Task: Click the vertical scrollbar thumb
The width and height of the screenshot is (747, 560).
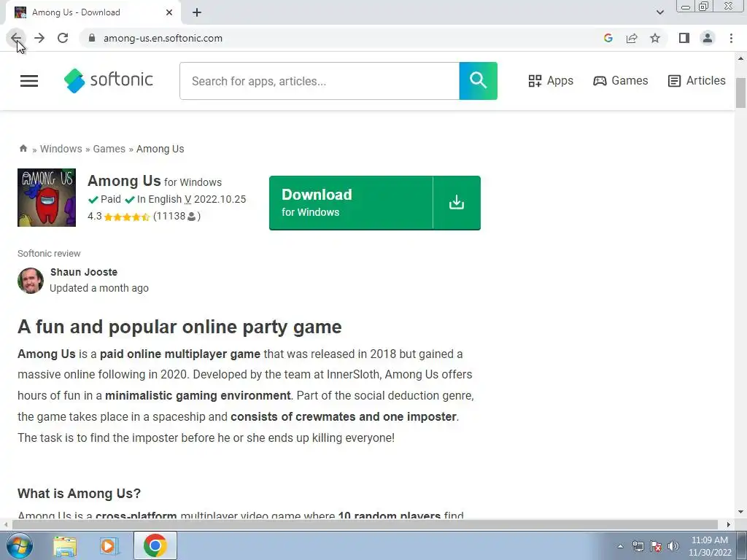Action: [740, 93]
